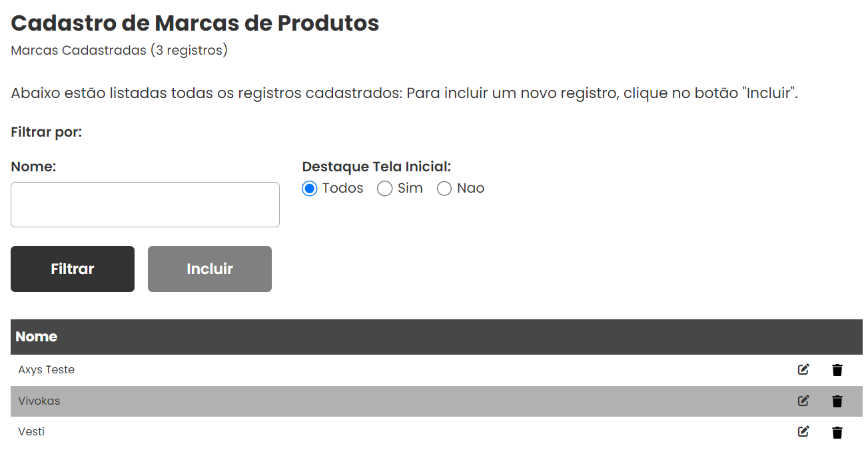Select the Axys Teste row name
The width and height of the screenshot is (868, 460).
coord(47,370)
